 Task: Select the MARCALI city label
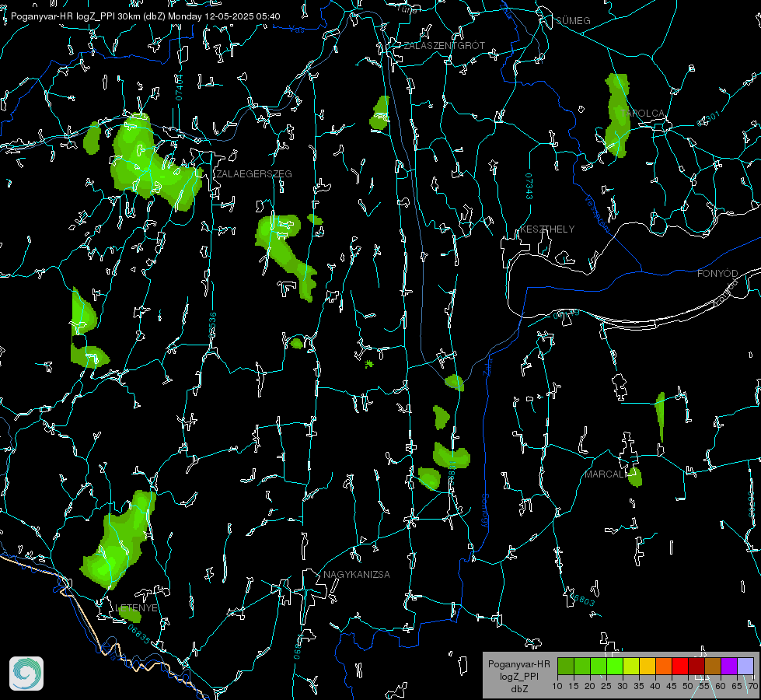point(606,474)
